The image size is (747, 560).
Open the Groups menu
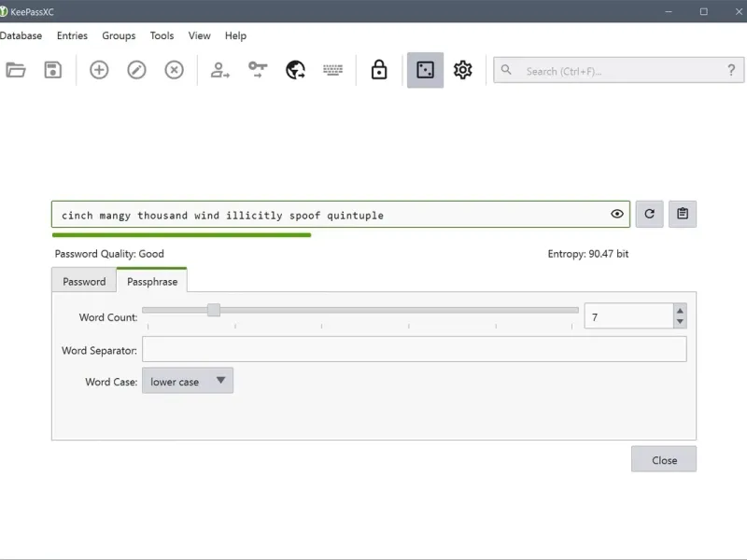click(119, 35)
